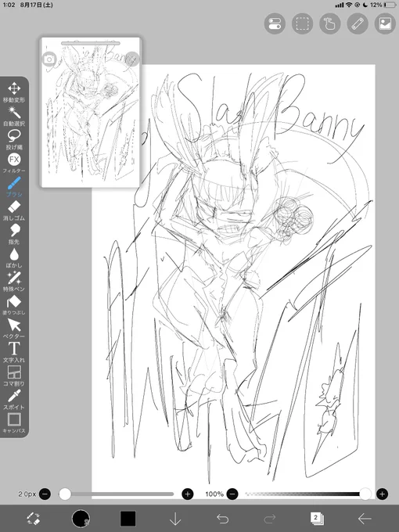Select the 塗りつぶし bucket fill tool

14,305
